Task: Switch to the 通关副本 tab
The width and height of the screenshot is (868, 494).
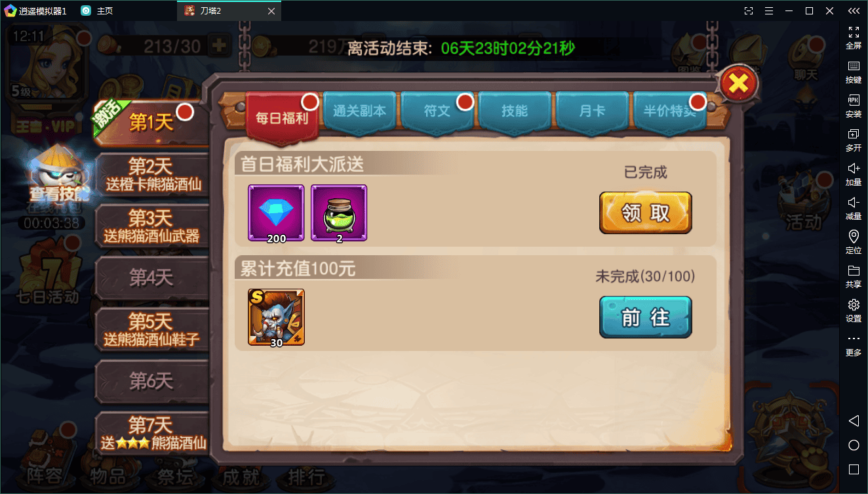Action: (x=359, y=112)
